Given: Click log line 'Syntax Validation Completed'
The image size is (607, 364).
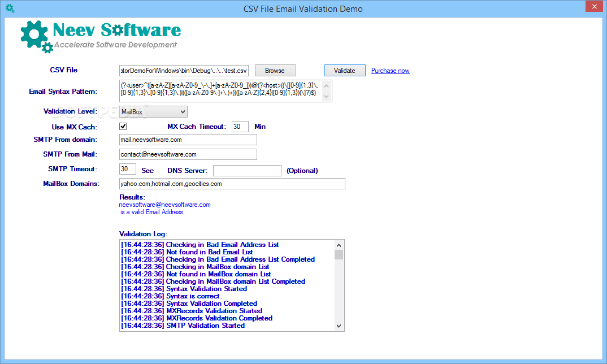Looking at the screenshot, I should pos(189,304).
